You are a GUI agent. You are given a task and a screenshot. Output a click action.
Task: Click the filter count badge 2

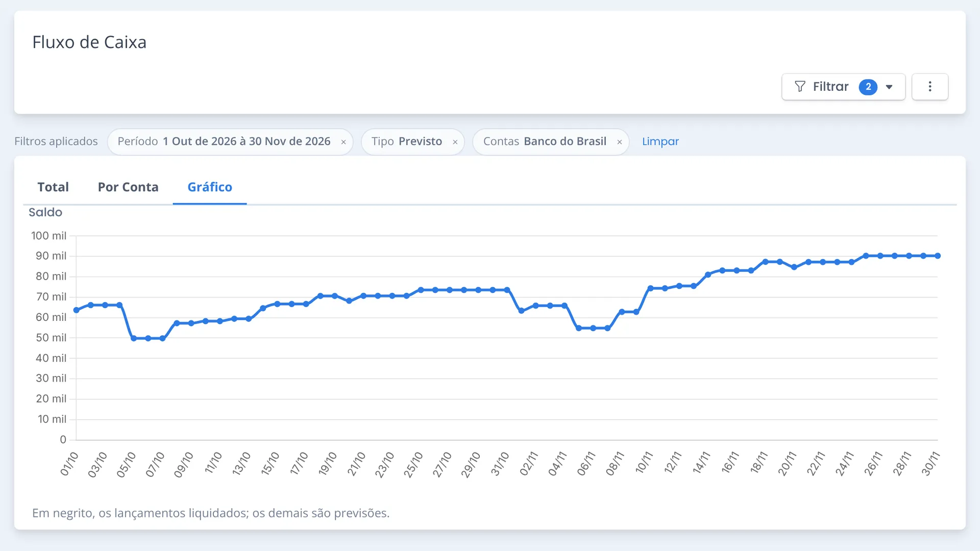[x=868, y=87]
